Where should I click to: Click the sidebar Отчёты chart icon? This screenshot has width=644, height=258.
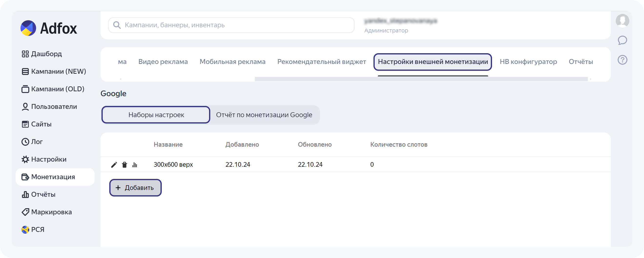click(x=25, y=195)
